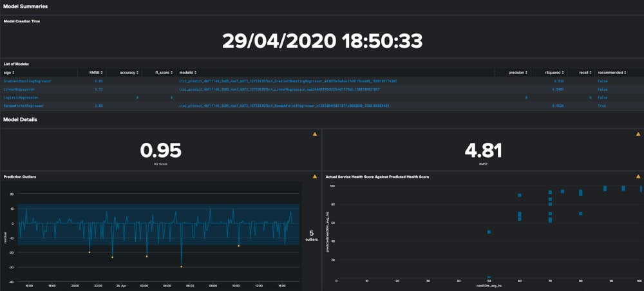Select the LinearRegression algorithm link
This screenshot has height=291, width=644.
tap(18, 89)
